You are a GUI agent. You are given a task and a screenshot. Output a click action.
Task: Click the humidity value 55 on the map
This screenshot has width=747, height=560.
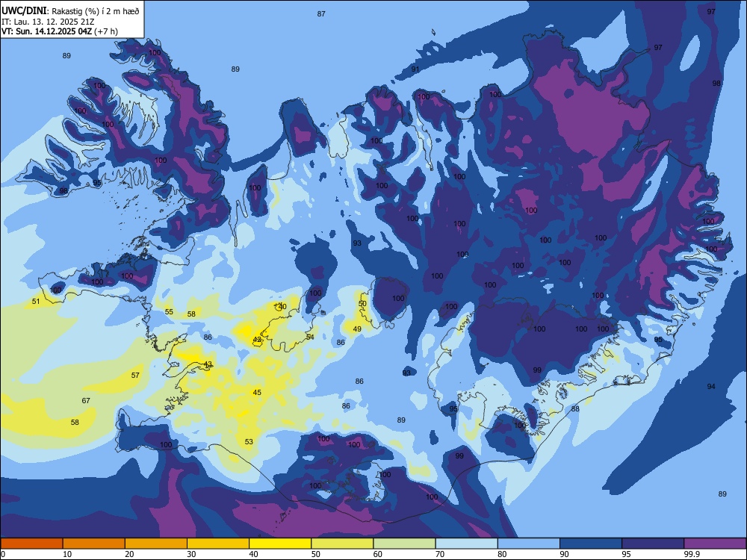[x=169, y=312]
